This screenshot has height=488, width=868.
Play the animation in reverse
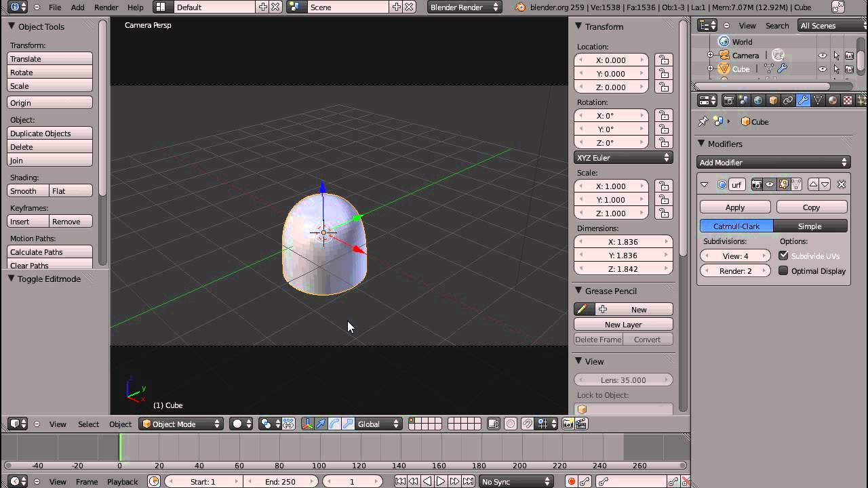pos(427,481)
